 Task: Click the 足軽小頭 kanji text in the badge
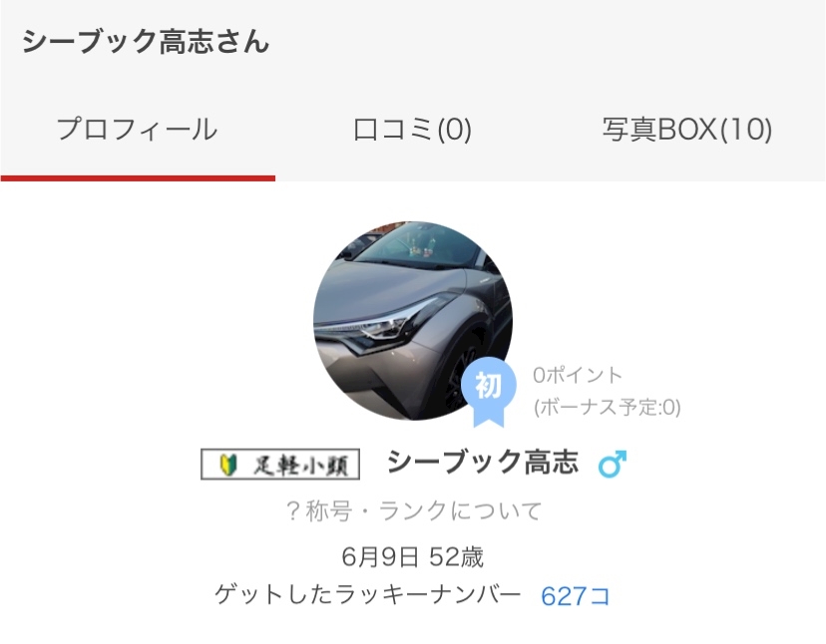pos(301,465)
